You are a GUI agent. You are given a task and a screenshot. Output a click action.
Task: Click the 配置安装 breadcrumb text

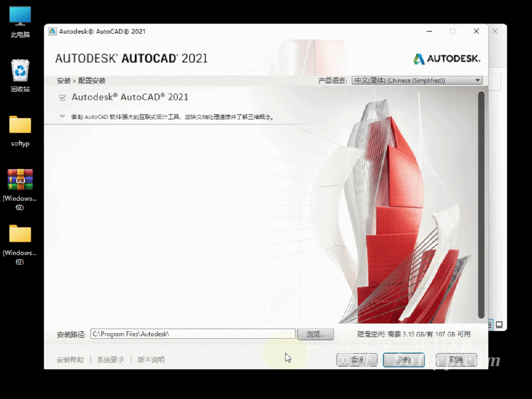tap(92, 81)
